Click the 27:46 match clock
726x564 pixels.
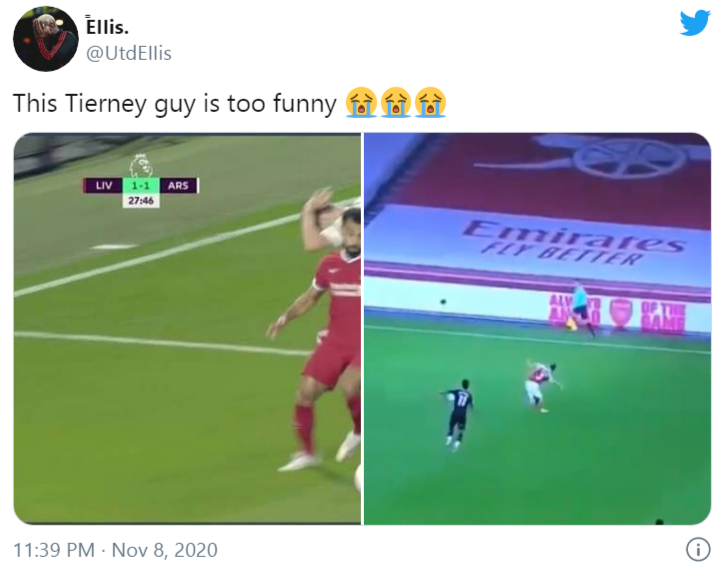coord(141,201)
